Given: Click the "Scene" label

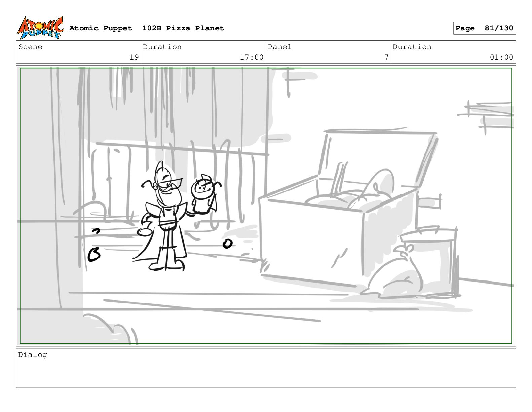Looking at the screenshot, I should (30, 47).
